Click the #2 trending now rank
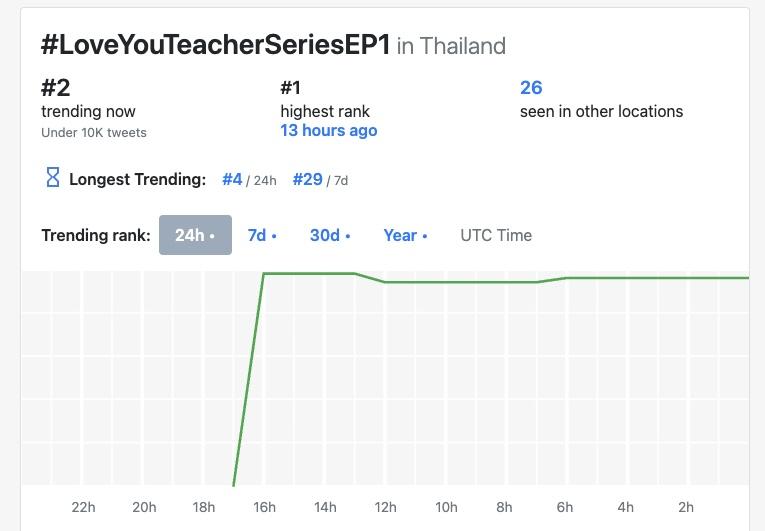This screenshot has height=531, width=765. point(56,88)
